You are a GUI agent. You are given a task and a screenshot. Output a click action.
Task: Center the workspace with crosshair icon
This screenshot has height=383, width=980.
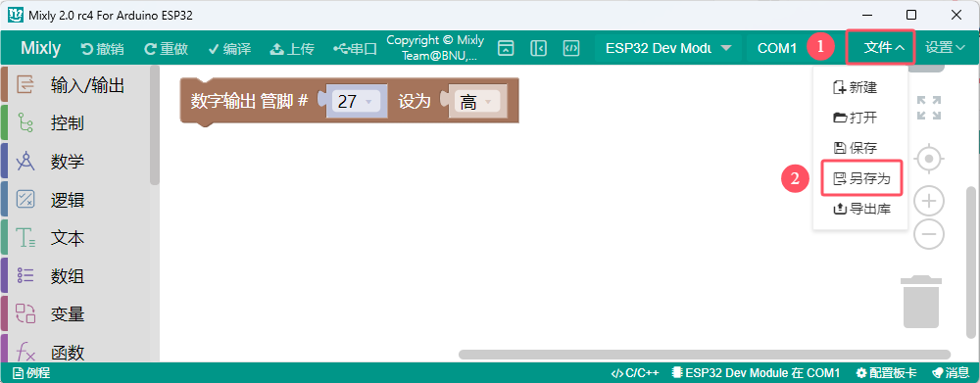point(929,160)
